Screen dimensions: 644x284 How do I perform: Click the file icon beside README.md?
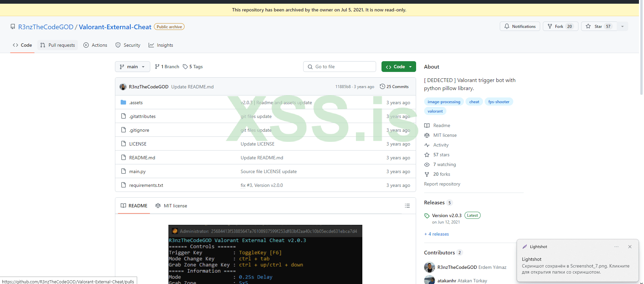click(123, 157)
